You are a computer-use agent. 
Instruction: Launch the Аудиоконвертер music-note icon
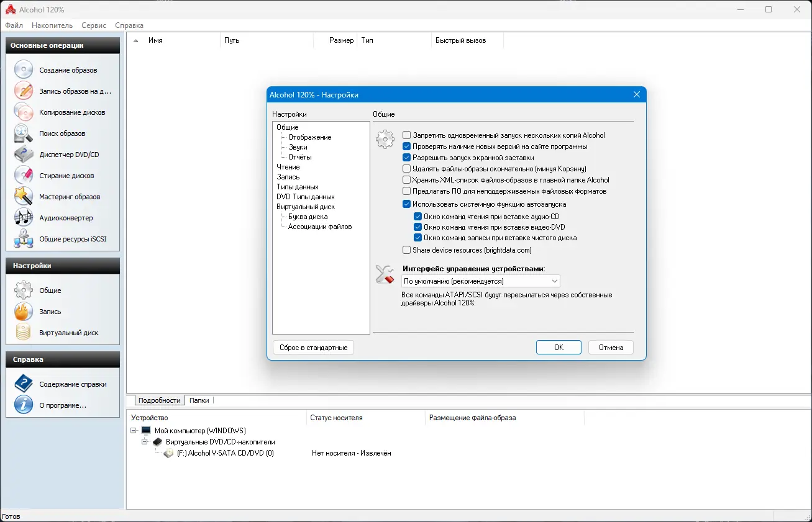(24, 217)
